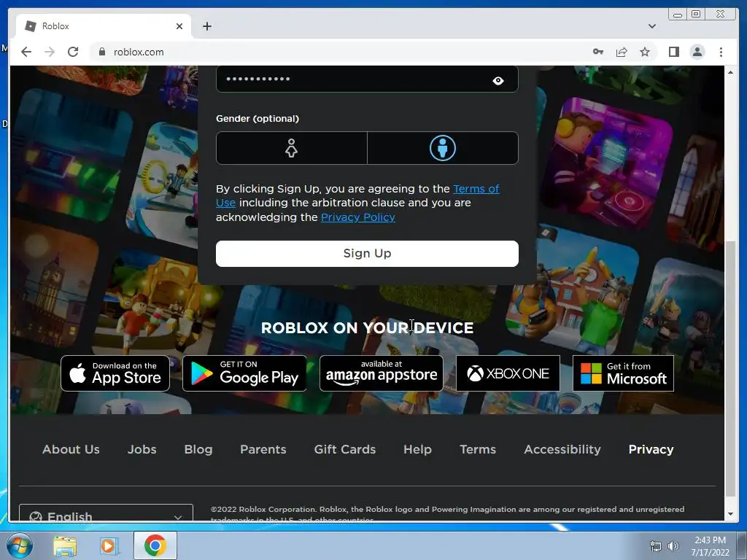747x560 pixels.
Task: Open the saved passwords key icon
Action: coord(598,52)
